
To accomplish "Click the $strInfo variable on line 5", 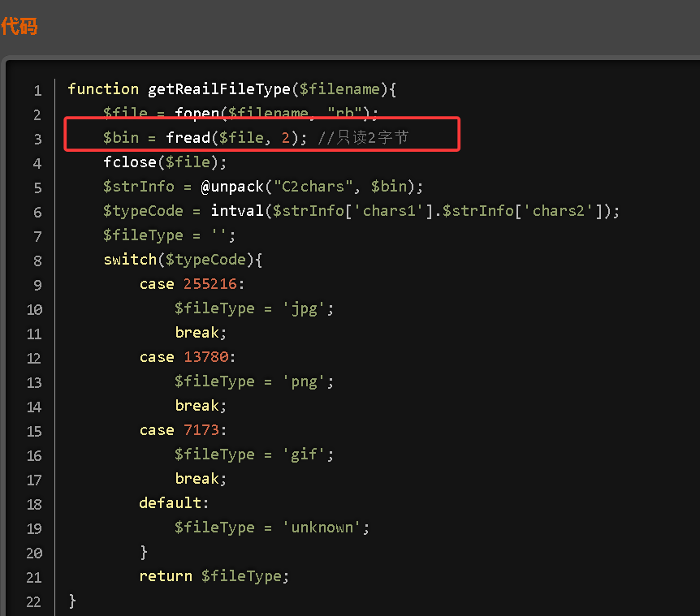I will pyautogui.click(x=139, y=187).
